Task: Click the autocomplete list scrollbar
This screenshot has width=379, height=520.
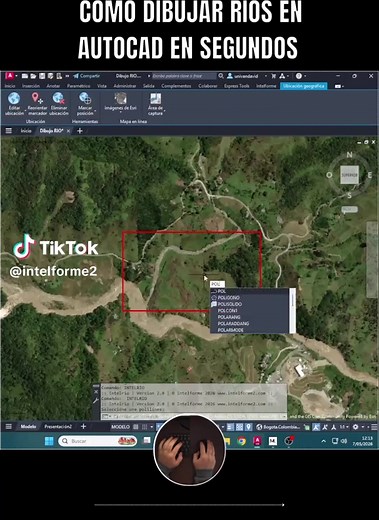Action: pos(293,311)
